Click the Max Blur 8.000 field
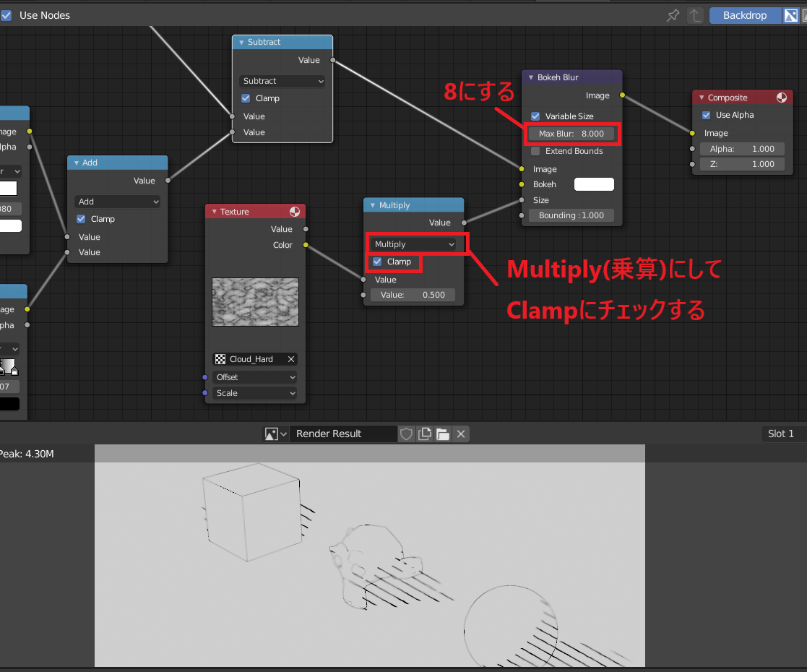This screenshot has width=807, height=672. click(571, 134)
